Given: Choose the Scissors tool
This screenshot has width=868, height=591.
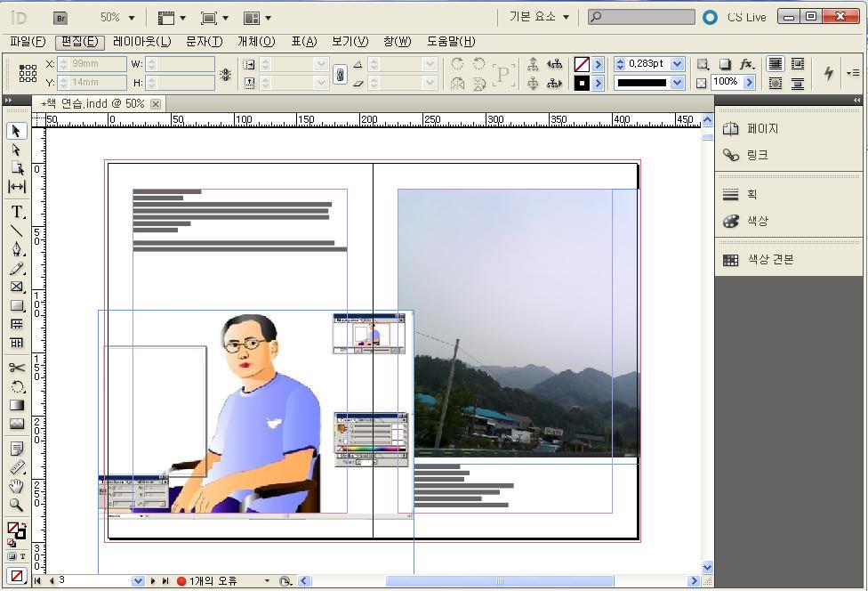Looking at the screenshot, I should [x=17, y=368].
